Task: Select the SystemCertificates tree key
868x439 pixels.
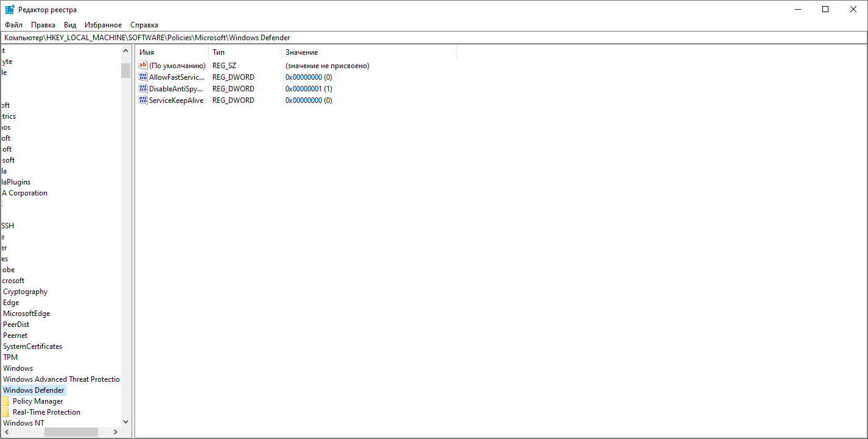Action: (32, 346)
